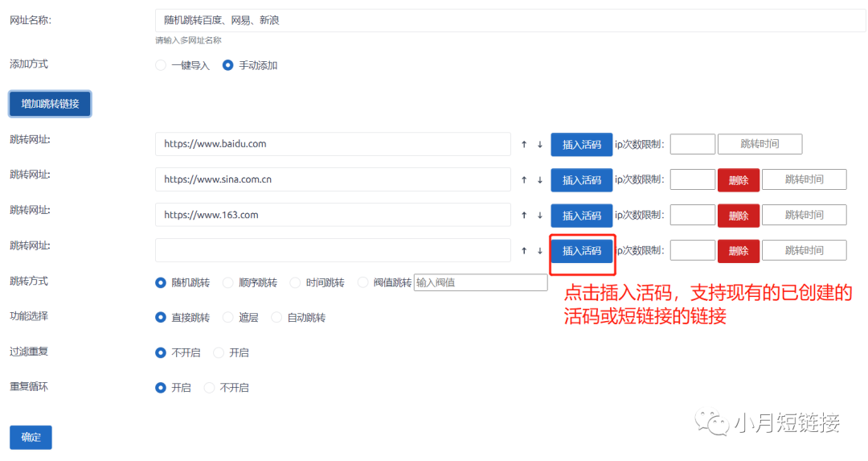This screenshot has width=868, height=461.
Task: Move the sina.com.cn URL row up
Action: (524, 180)
